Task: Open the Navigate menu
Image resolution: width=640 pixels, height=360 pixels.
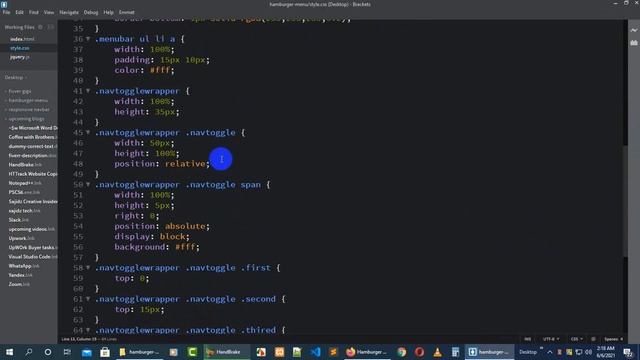Action: [x=69, y=12]
